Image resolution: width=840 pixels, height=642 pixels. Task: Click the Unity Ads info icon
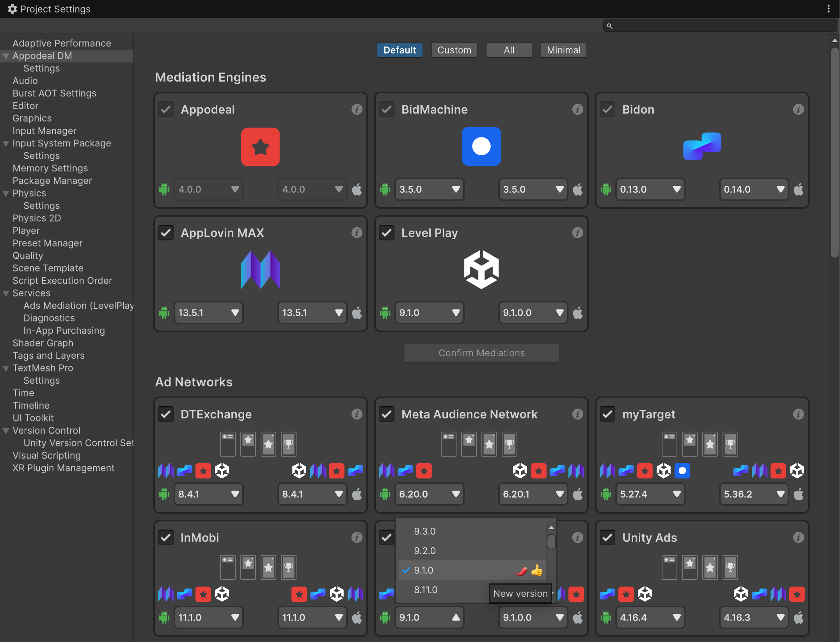[x=798, y=537]
